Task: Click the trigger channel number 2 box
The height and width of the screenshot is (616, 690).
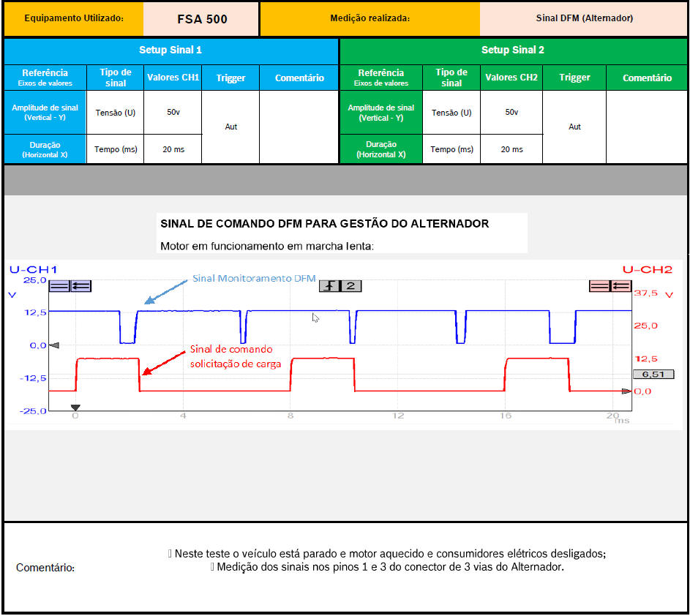Action: 350,286
